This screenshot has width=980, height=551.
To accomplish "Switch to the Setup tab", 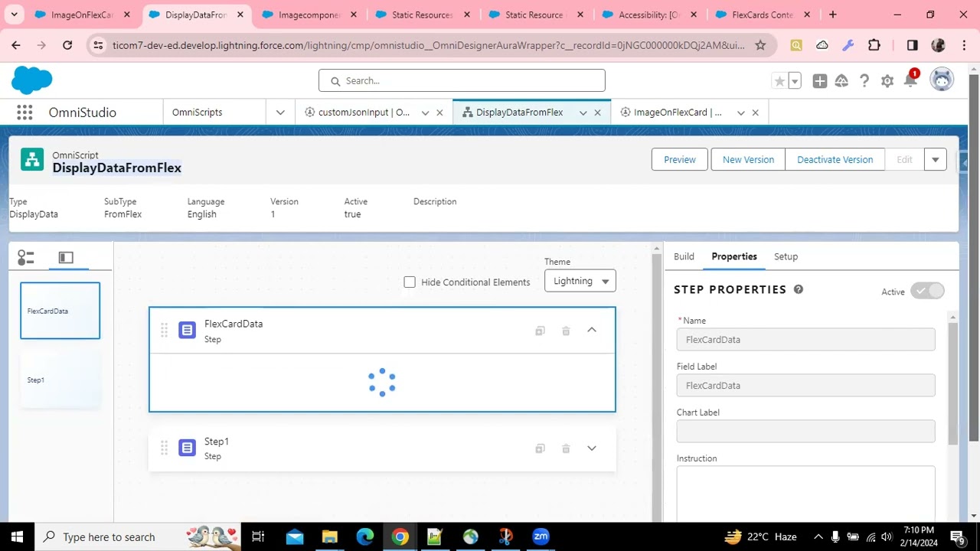I will tap(786, 256).
